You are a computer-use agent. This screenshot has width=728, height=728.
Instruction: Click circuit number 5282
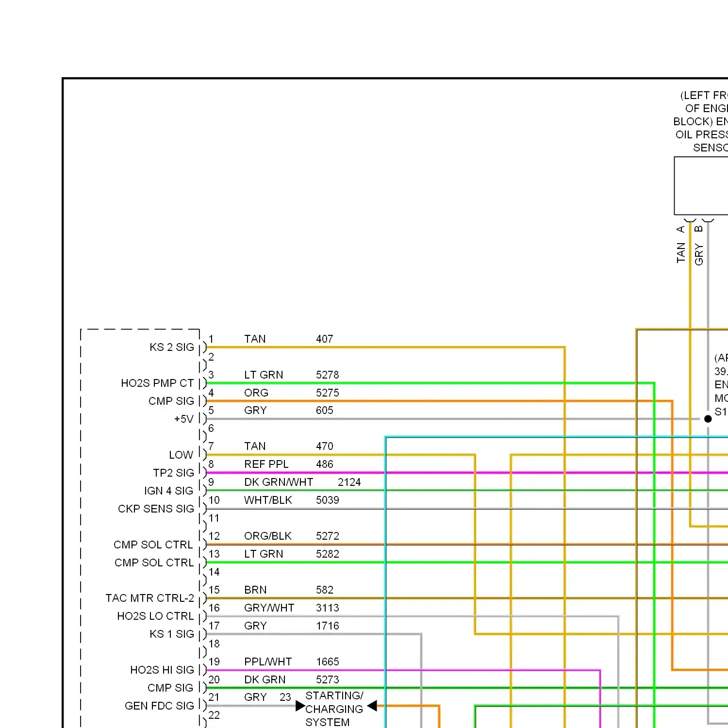pos(328,554)
